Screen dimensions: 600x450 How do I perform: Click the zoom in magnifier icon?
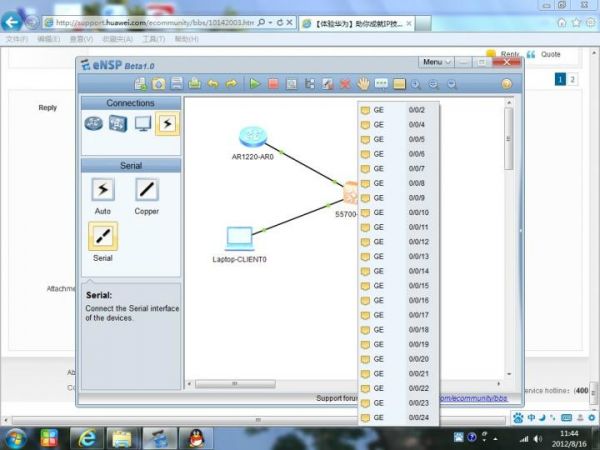(x=416, y=84)
